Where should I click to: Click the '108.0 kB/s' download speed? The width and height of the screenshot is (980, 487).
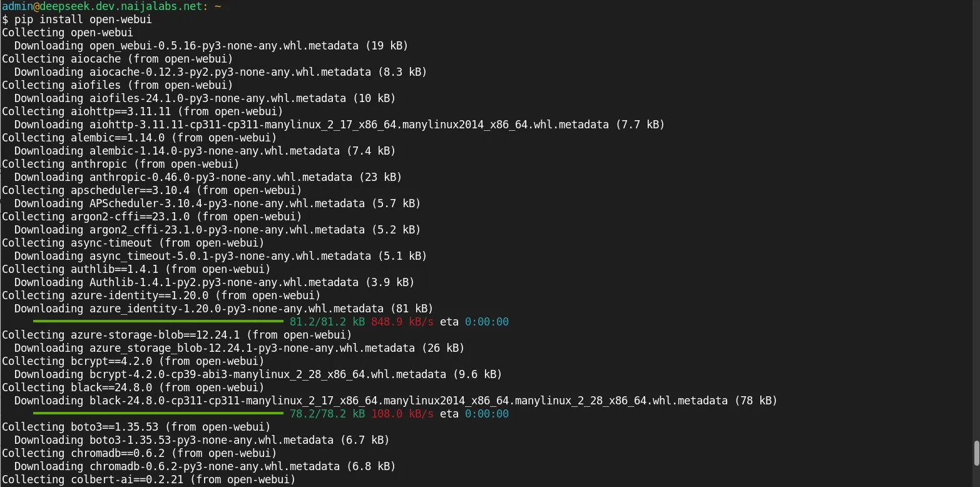402,414
